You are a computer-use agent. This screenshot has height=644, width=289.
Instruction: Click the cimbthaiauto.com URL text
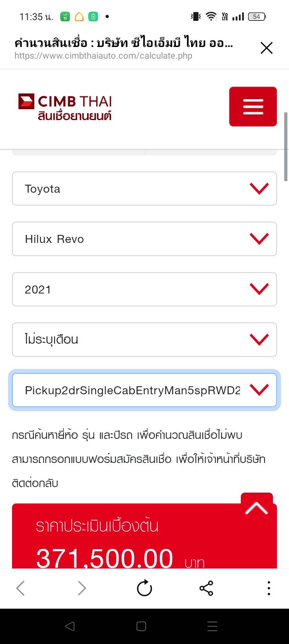click(x=104, y=56)
